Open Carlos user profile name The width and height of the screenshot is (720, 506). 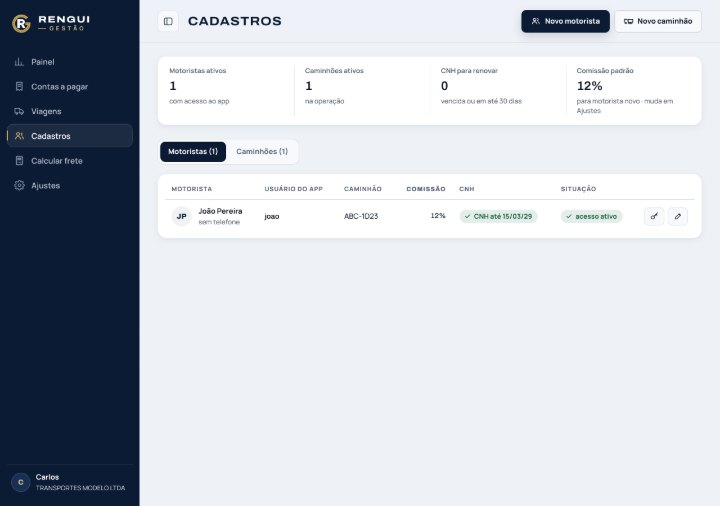pyautogui.click(x=47, y=477)
